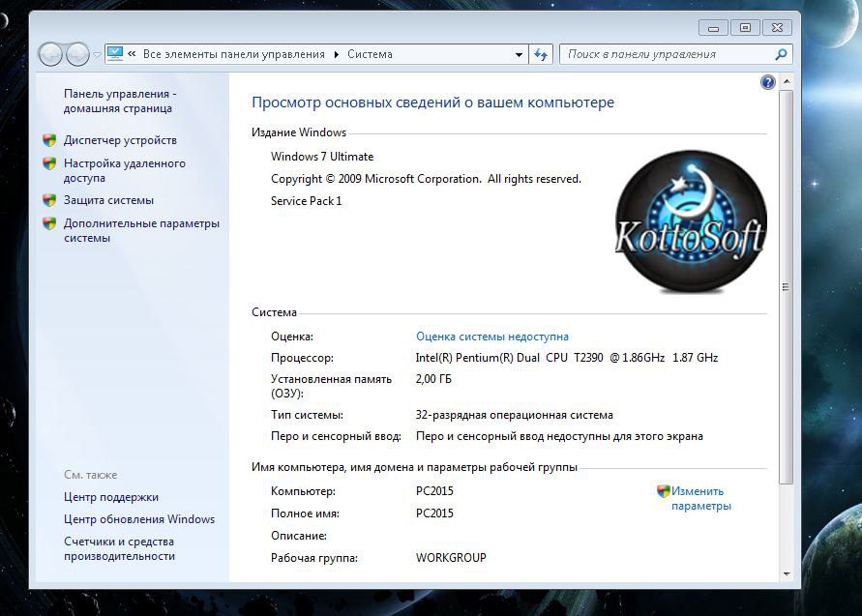This screenshot has height=616, width=862.
Task: Click shield icon beside 'Дополнительные параметры системы'
Action: (49, 223)
